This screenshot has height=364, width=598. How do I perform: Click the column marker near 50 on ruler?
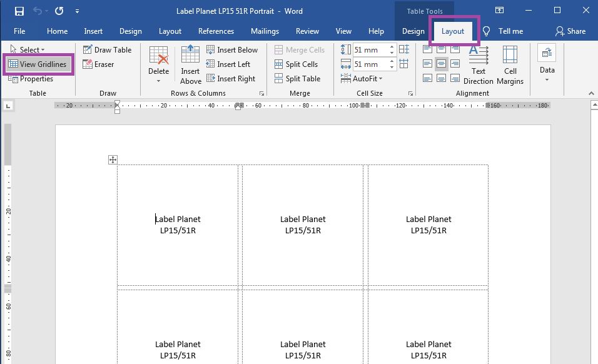pos(239,106)
